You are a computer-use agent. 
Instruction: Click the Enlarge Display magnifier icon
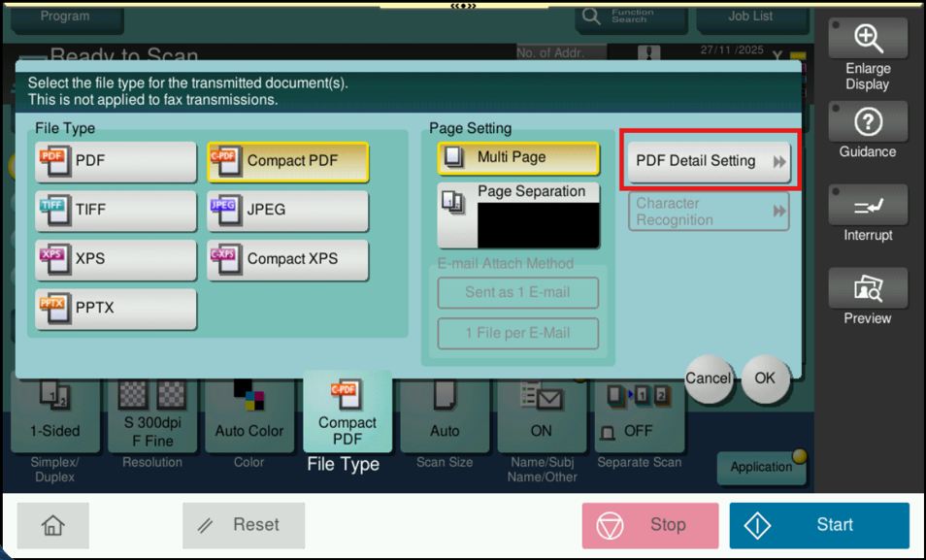867,39
